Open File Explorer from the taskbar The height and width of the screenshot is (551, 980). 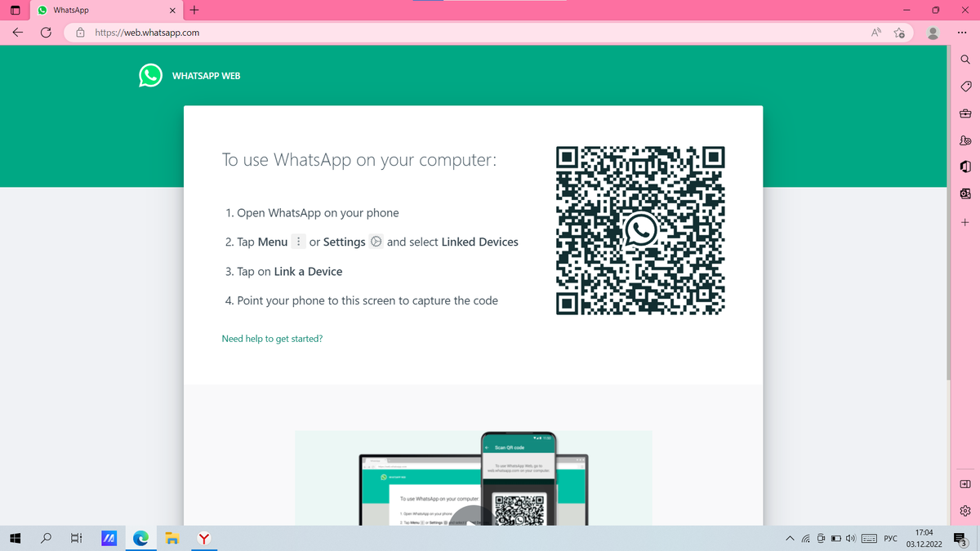point(172,538)
